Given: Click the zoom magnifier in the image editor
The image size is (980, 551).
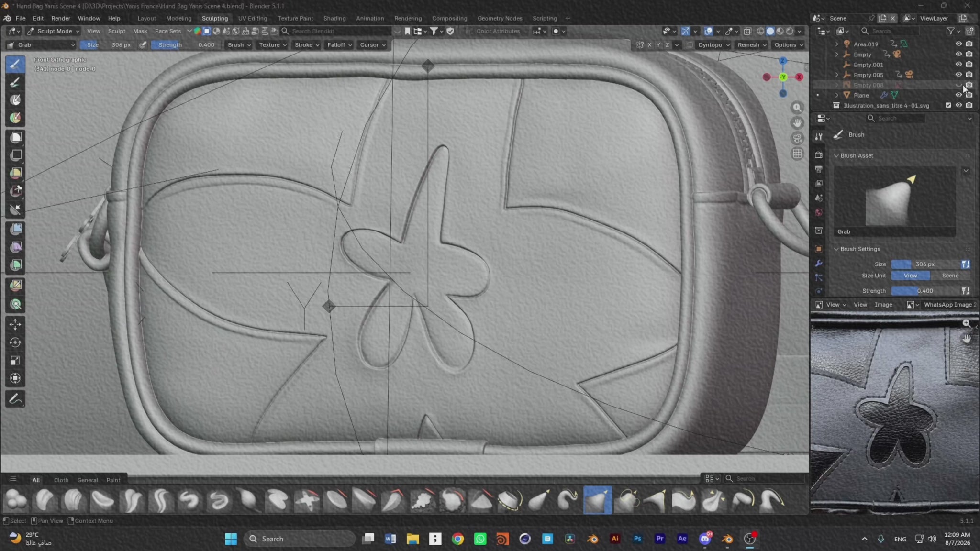Looking at the screenshot, I should tap(966, 323).
